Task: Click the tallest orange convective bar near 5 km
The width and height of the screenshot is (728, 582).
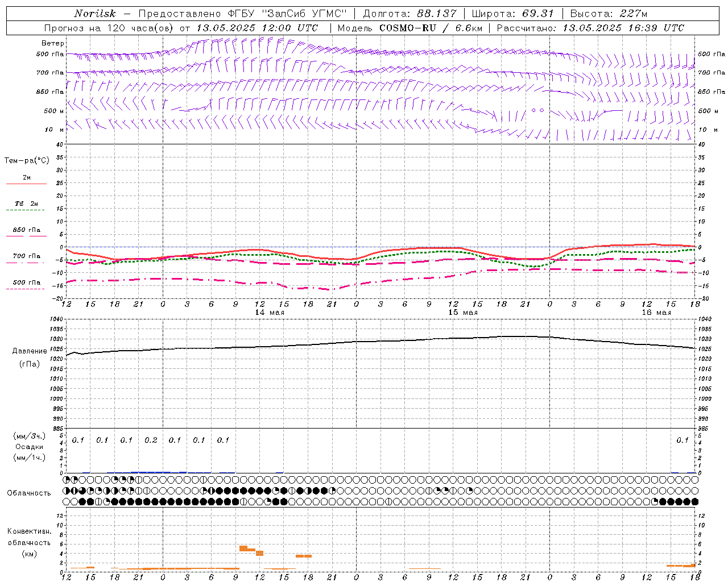Action: 243,548
